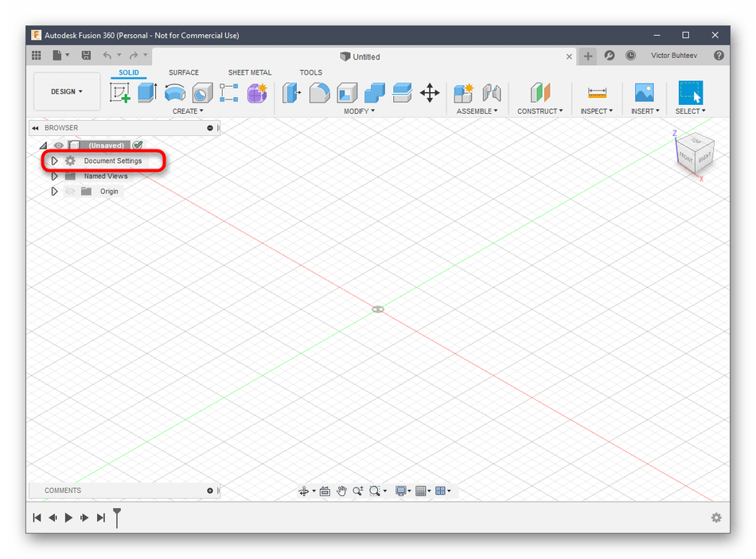Toggle visibility eye of Unsaved component
The image size is (756, 559).
click(x=59, y=146)
